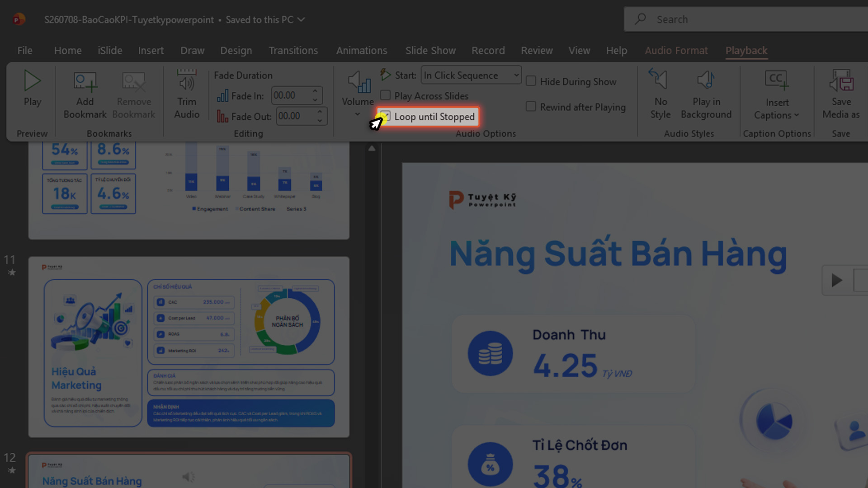Click the file name in title bar
The image size is (868, 488).
129,19
